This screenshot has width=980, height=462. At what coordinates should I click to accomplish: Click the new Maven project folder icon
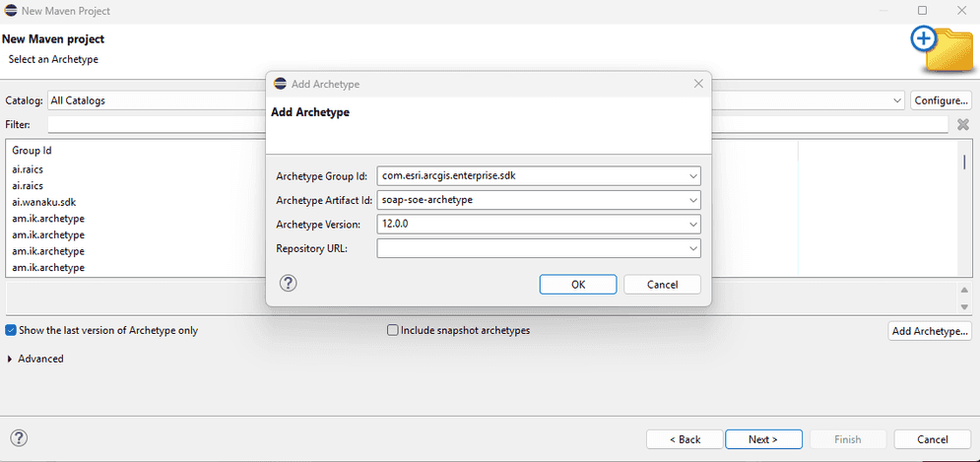pyautogui.click(x=942, y=49)
